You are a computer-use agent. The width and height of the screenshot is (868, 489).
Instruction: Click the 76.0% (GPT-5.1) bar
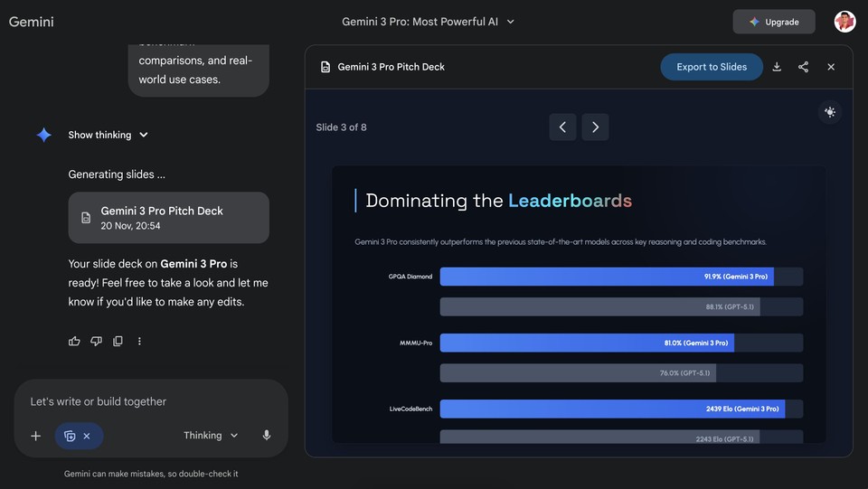coord(578,373)
